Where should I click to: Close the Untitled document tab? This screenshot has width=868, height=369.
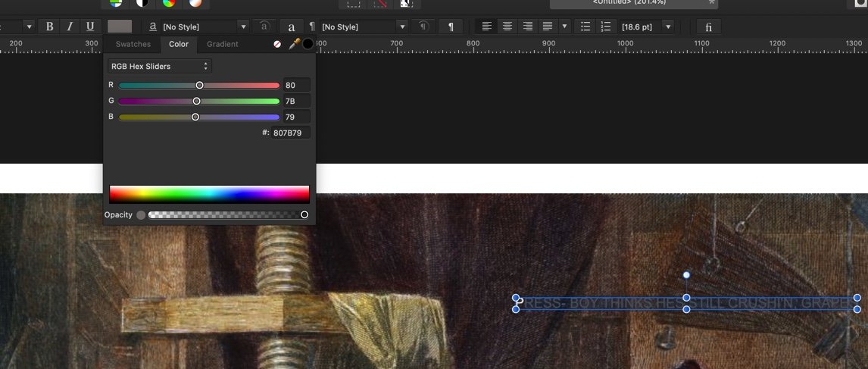pyautogui.click(x=711, y=3)
